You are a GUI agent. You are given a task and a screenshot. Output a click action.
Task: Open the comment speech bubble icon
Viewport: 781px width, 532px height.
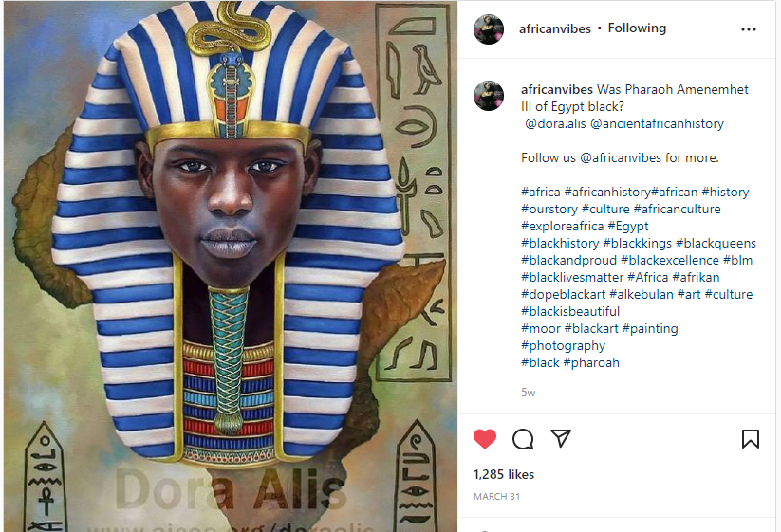523,439
